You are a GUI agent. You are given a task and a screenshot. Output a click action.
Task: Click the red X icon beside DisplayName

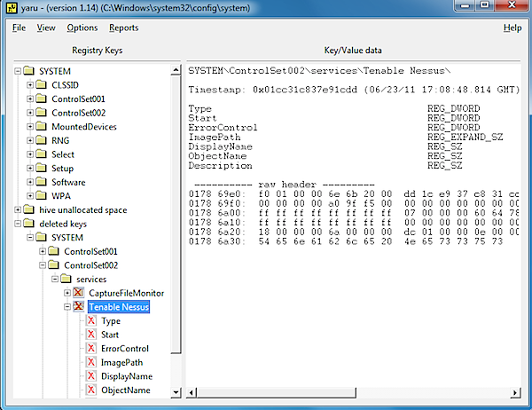90,376
